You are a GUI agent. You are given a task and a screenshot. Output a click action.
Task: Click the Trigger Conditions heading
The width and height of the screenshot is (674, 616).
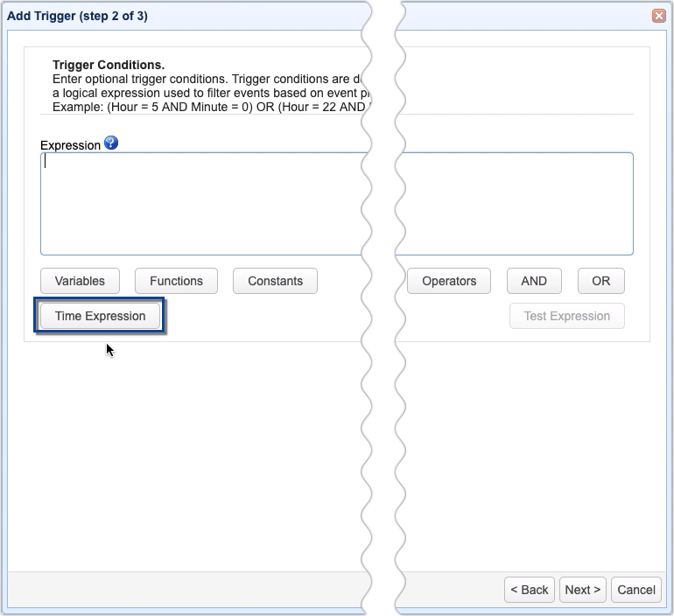click(109, 66)
